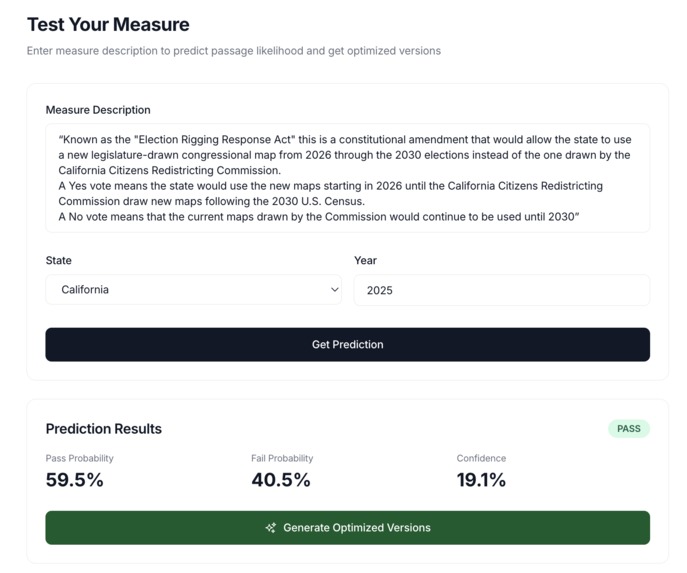Click the Prediction Results heading
The height and width of the screenshot is (573, 687).
(x=104, y=429)
